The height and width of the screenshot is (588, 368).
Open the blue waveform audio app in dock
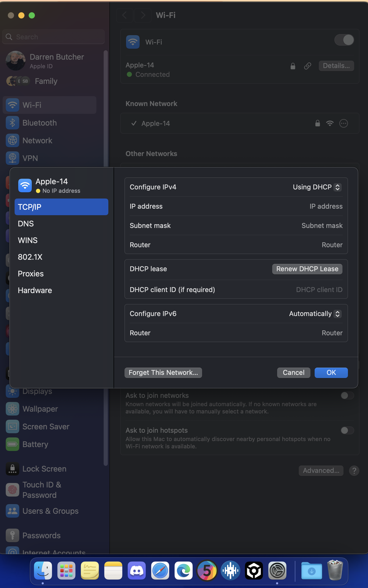click(230, 571)
